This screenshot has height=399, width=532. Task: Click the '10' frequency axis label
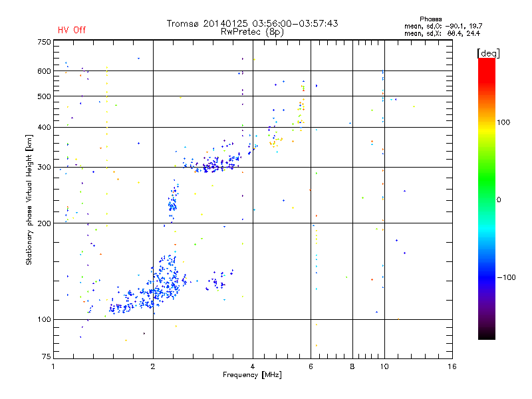[x=384, y=366]
